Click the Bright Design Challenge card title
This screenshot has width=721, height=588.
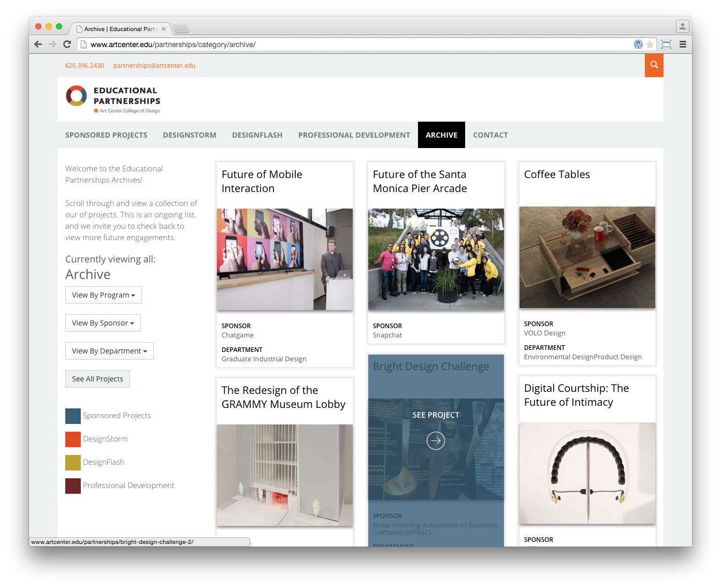(431, 367)
